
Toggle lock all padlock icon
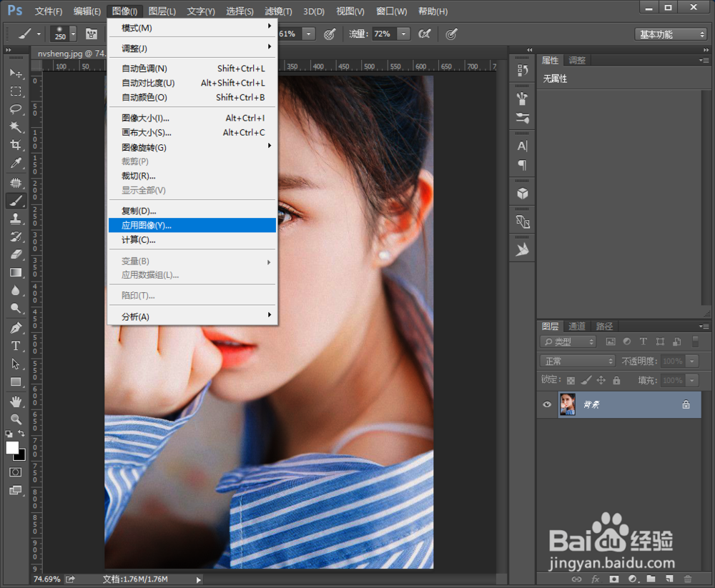[x=616, y=380]
